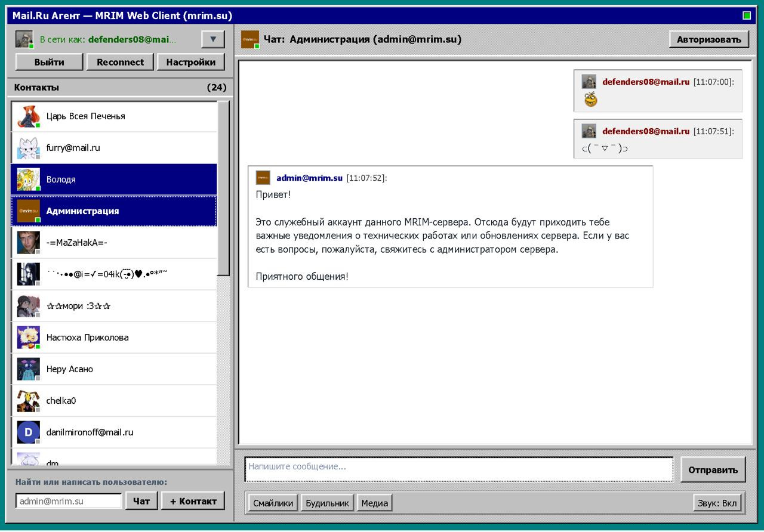Click avatar of contact with @i=√=04ik nickname

(28, 274)
